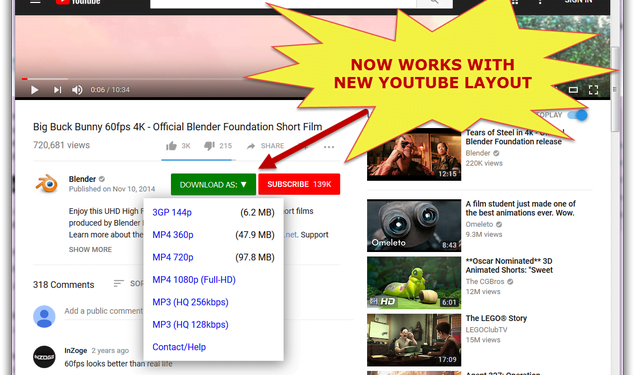The width and height of the screenshot is (635, 375).
Task: Open Tears of Steel video thumbnail
Action: point(414,154)
